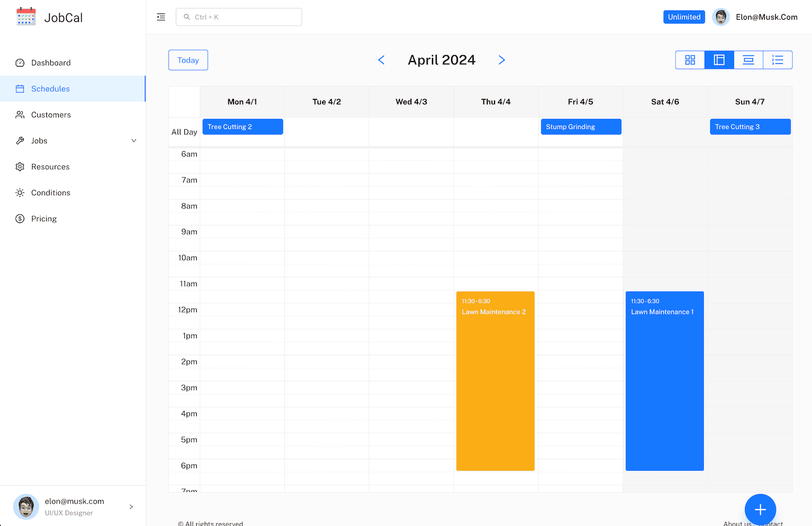Open Conditions from the sidebar

(x=50, y=192)
